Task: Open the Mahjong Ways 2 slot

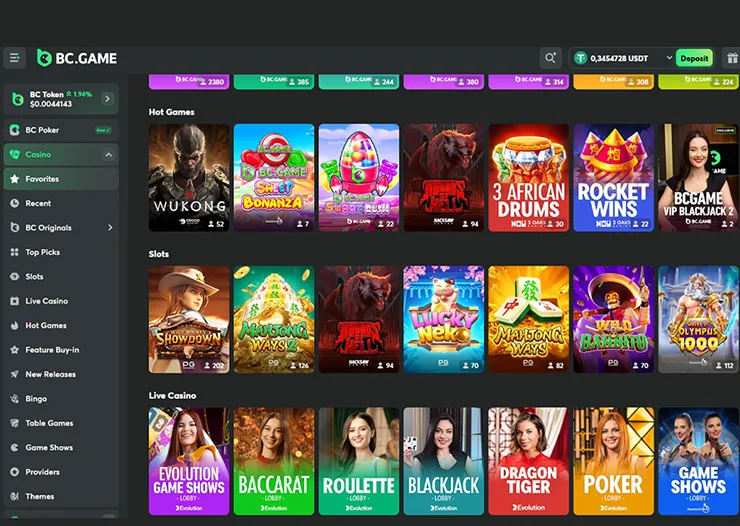Action: 274,319
